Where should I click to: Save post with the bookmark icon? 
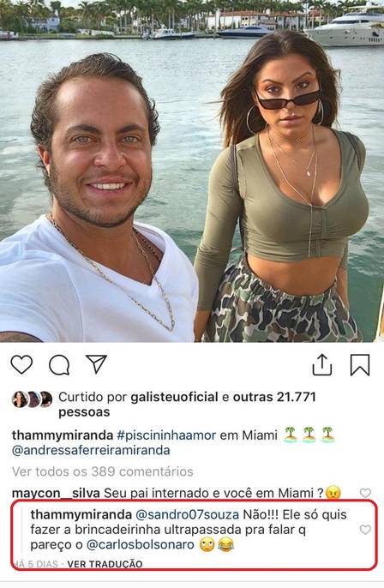pyautogui.click(x=360, y=365)
